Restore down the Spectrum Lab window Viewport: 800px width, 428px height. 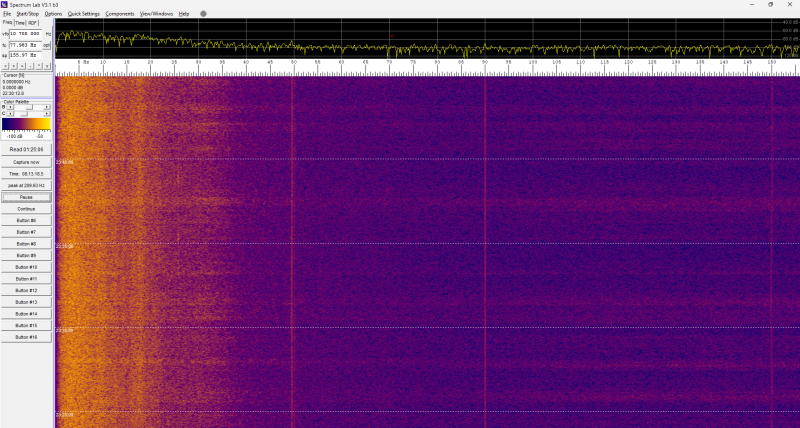[770, 4]
